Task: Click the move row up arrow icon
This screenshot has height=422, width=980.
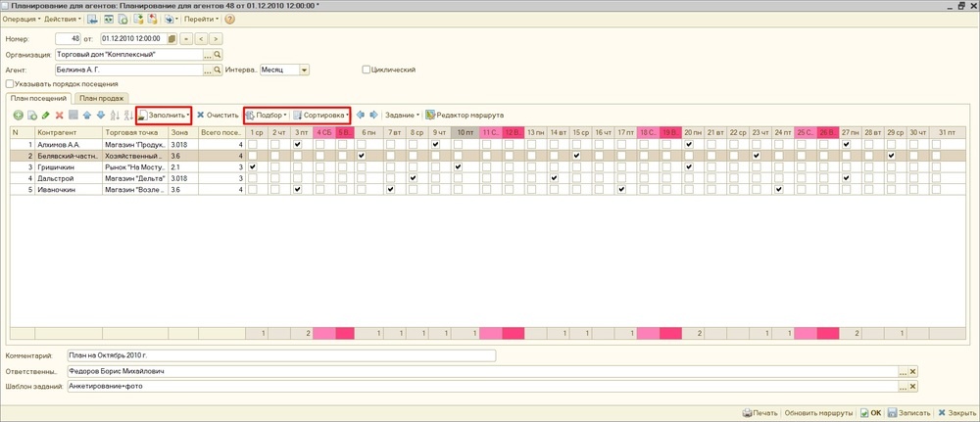Action: click(87, 116)
